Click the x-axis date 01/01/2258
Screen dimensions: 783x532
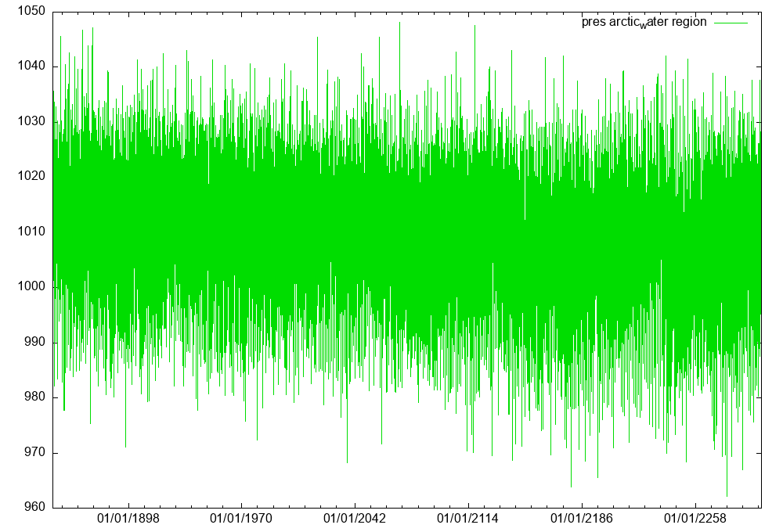coord(695,519)
